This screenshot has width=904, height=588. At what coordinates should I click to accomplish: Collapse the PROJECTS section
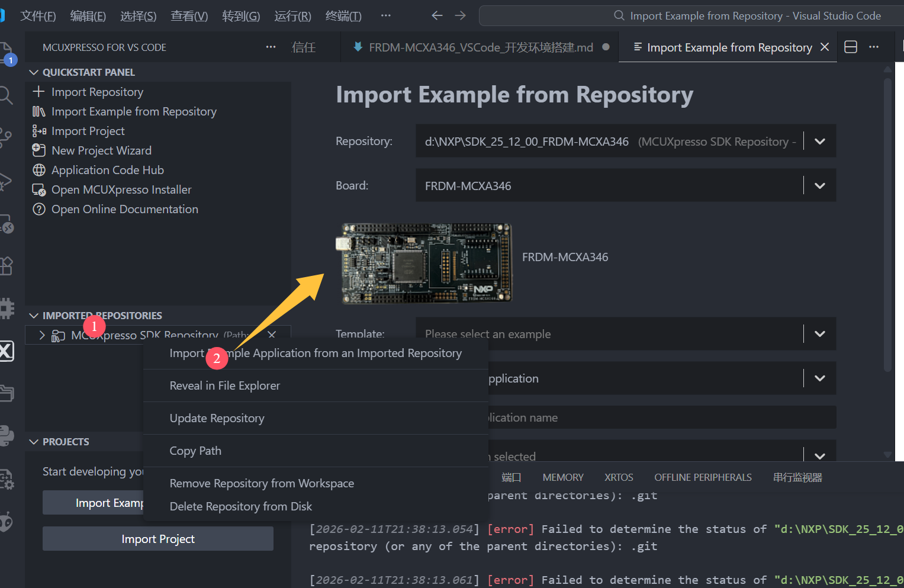[x=34, y=442]
